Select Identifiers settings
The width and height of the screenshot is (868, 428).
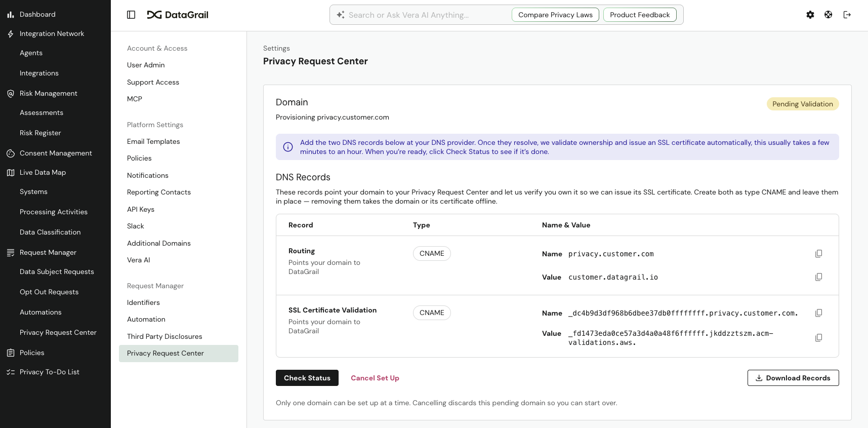(x=143, y=303)
